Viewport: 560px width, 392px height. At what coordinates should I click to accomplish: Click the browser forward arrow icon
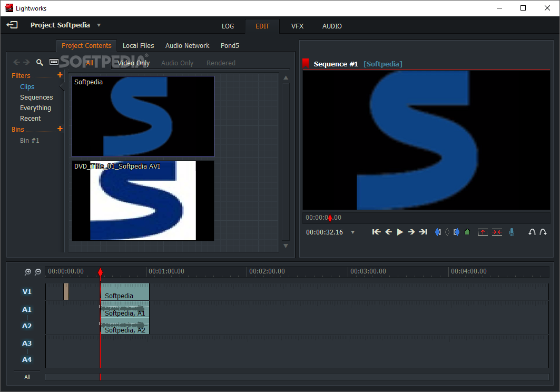(x=26, y=62)
